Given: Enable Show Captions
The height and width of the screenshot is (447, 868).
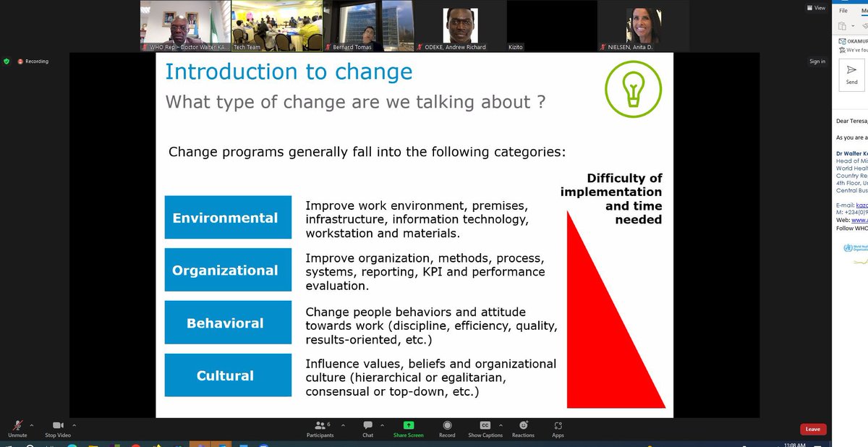Looking at the screenshot, I should (x=485, y=429).
